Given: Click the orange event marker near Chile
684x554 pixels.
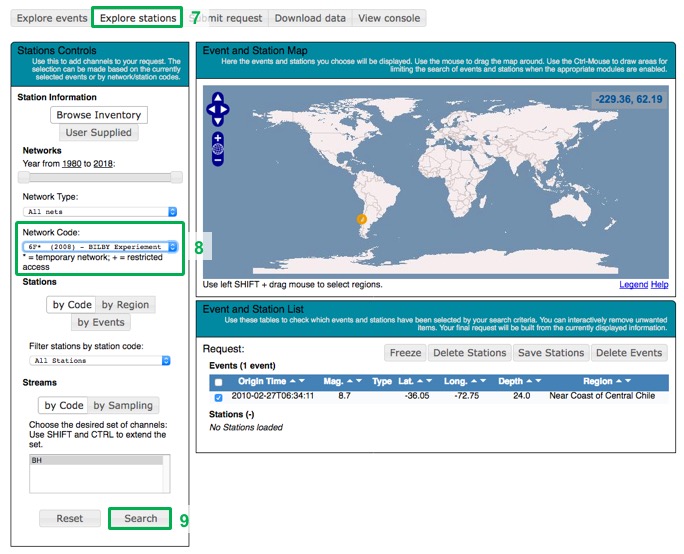Looking at the screenshot, I should [361, 219].
